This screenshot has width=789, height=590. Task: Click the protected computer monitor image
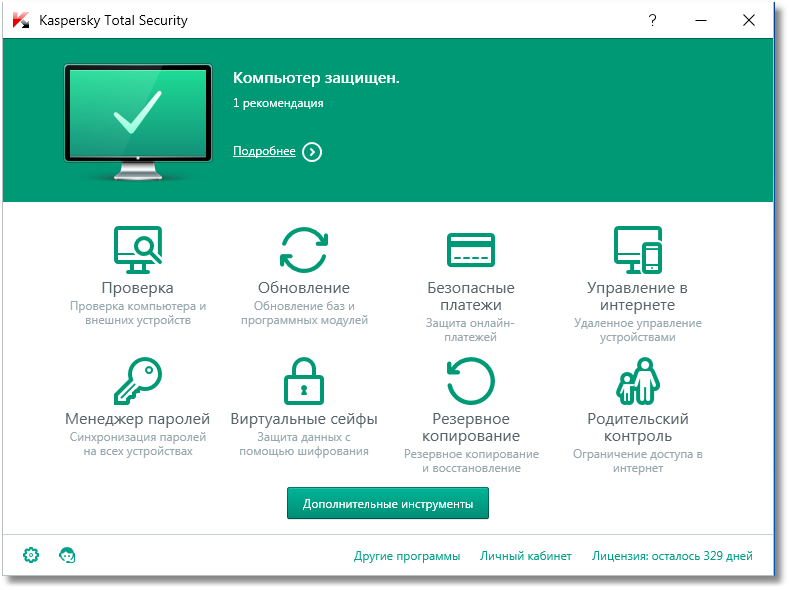[x=138, y=118]
